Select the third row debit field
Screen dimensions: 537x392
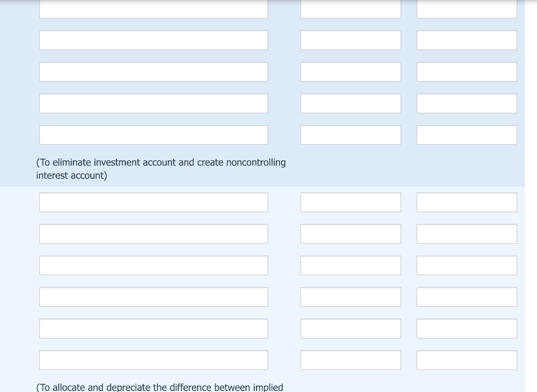[350, 71]
